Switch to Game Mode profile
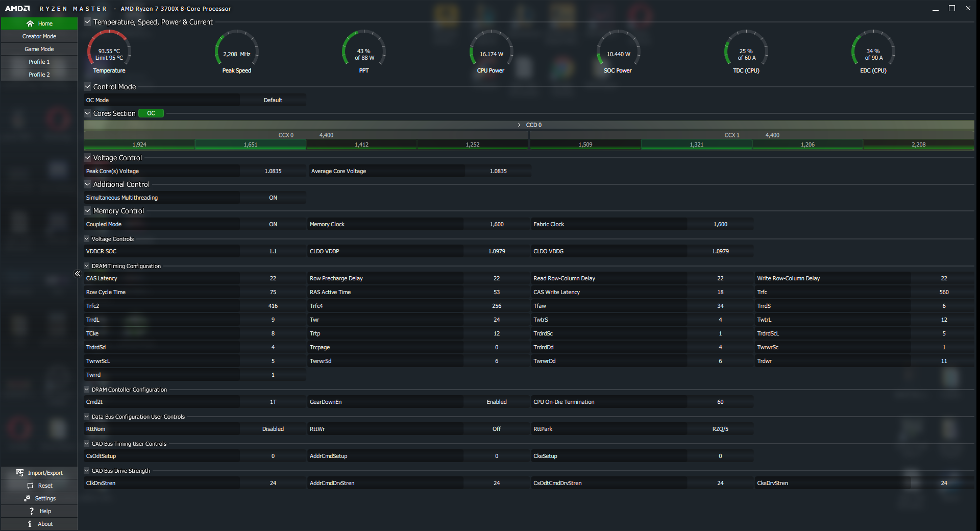 (39, 49)
